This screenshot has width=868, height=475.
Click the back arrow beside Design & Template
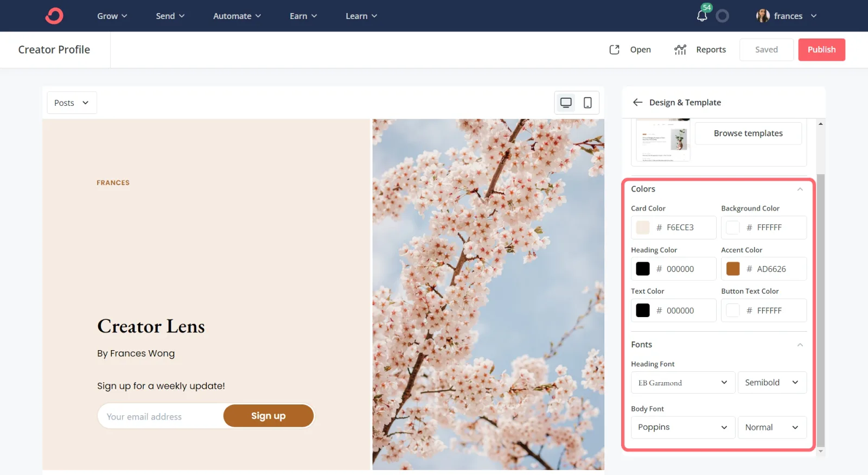click(637, 103)
